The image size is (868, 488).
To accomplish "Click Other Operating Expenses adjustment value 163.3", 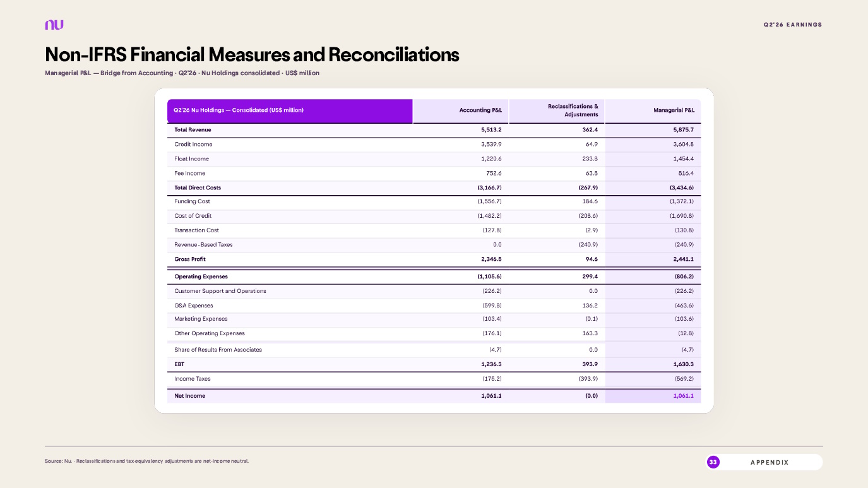I will [x=589, y=333].
